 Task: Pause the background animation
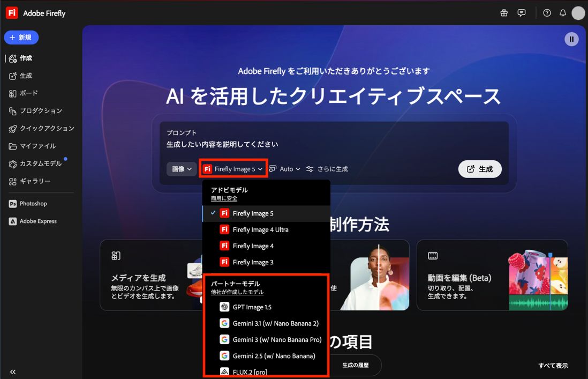click(571, 39)
